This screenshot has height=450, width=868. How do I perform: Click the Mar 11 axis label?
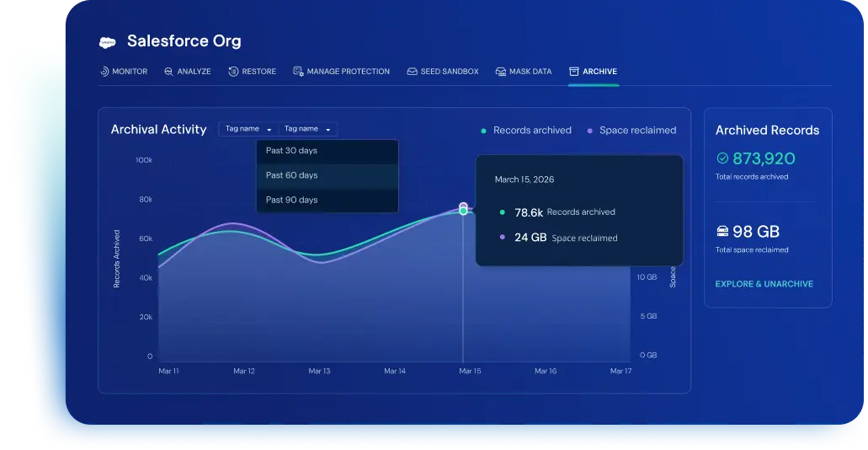[169, 372]
